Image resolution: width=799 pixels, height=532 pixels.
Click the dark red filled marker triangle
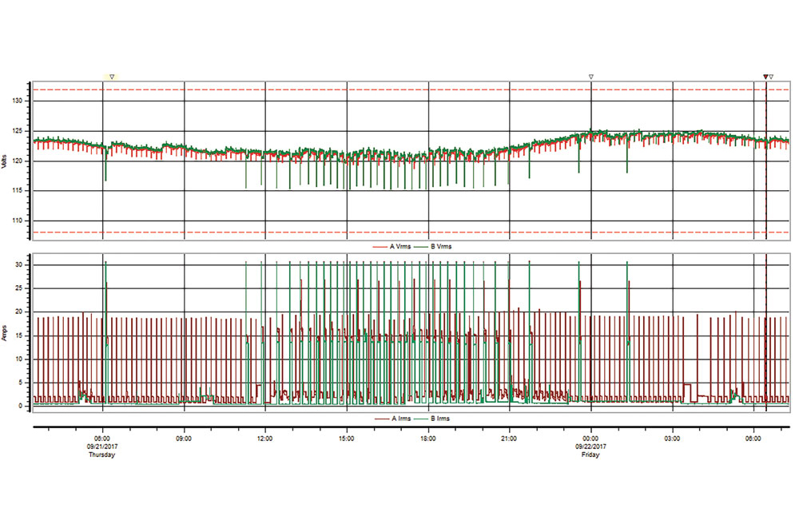[x=765, y=77]
